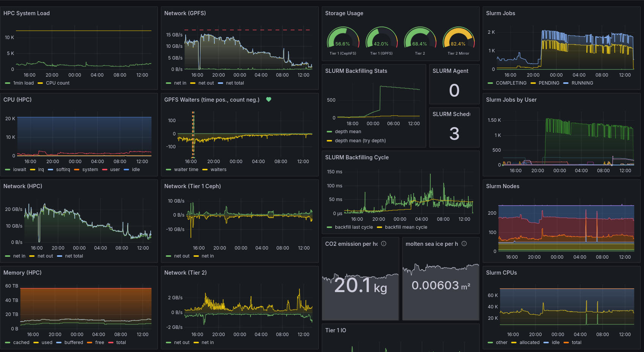
Task: Toggle the other series in Slurm CPUs
Action: [502, 343]
